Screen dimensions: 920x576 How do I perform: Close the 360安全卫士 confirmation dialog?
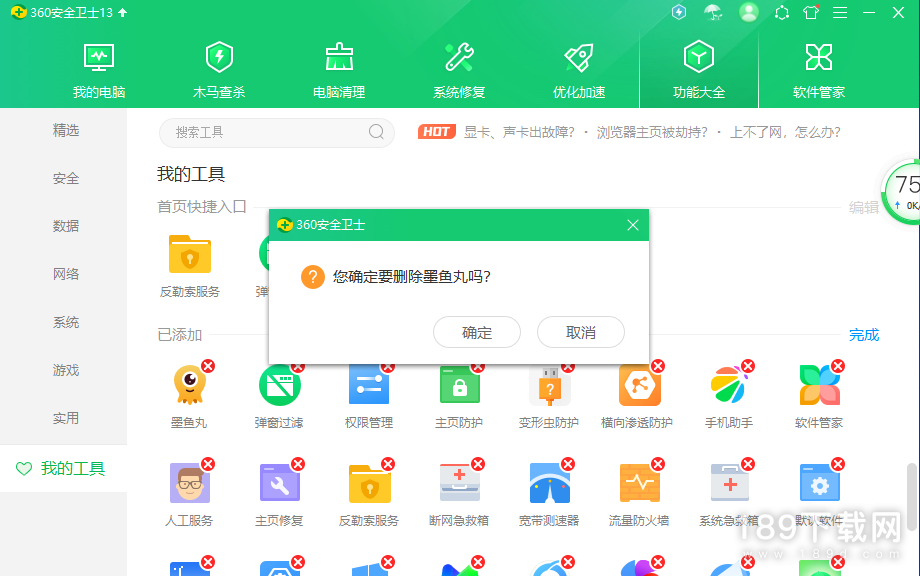pyautogui.click(x=632, y=225)
